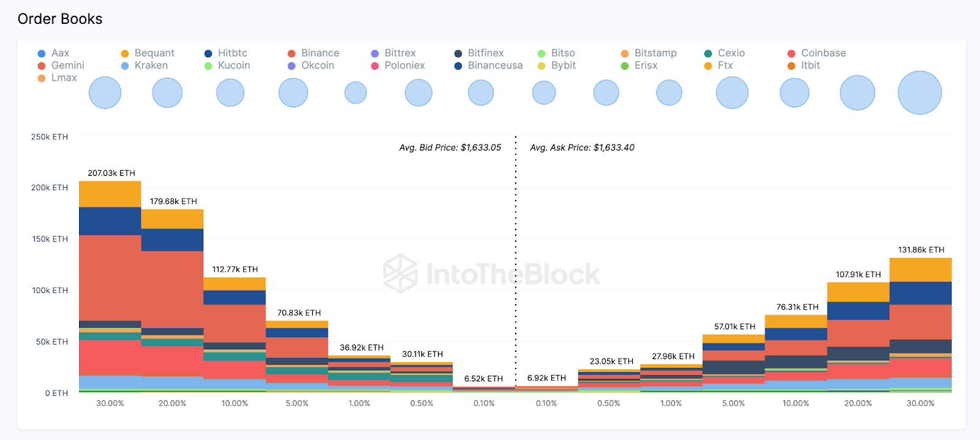Click the Order Books heading
Image resolution: width=980 pixels, height=440 pixels.
click(x=60, y=19)
